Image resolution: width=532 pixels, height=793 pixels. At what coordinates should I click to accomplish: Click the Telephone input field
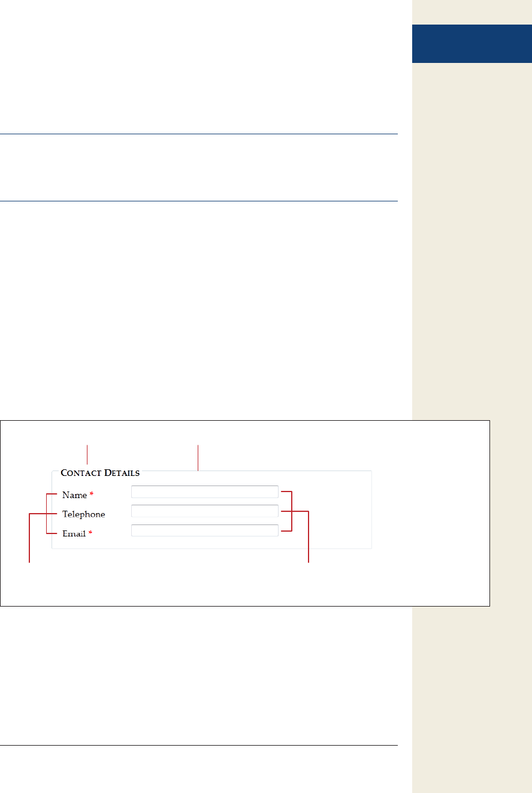(205, 511)
